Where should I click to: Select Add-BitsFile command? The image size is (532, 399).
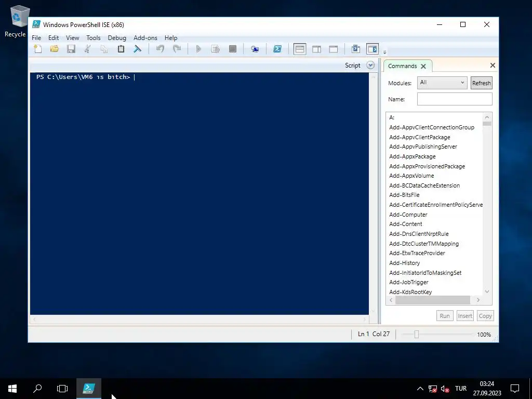pos(404,195)
